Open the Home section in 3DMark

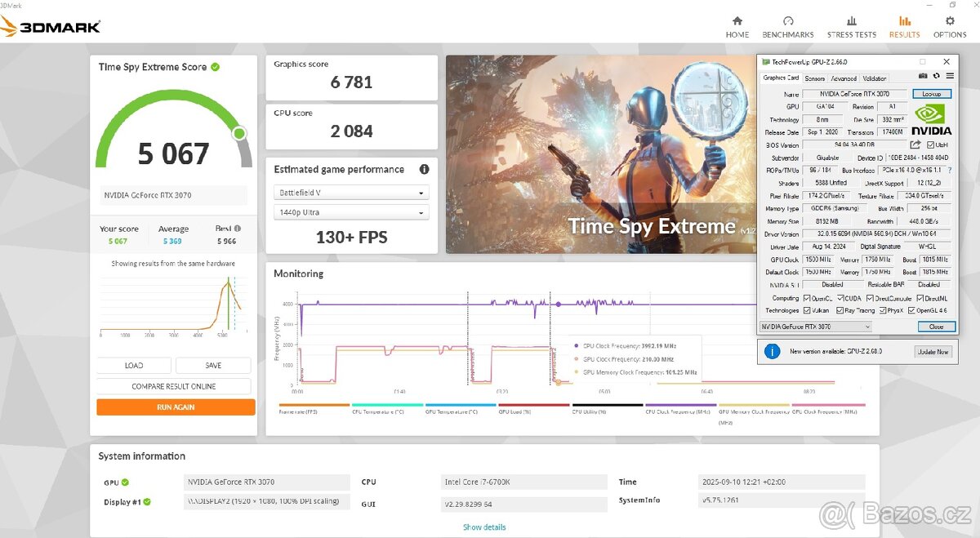[x=737, y=26]
